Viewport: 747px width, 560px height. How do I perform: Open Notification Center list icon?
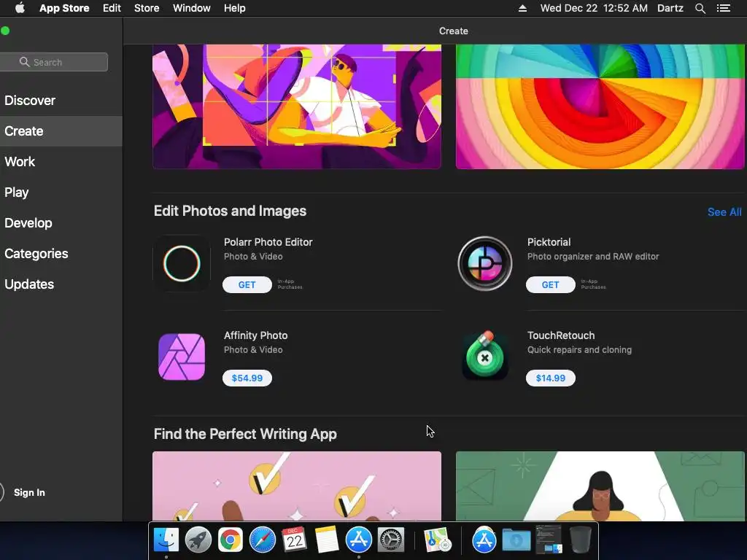(723, 8)
